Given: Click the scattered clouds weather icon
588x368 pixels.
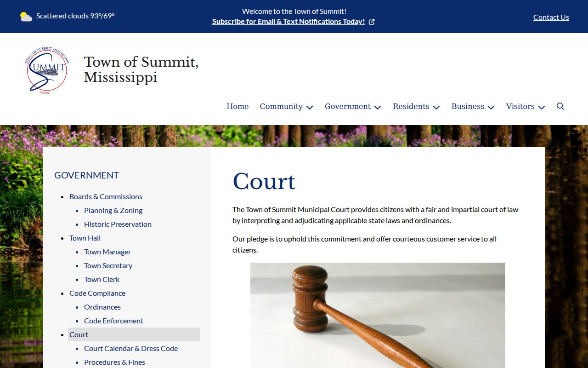Looking at the screenshot, I should point(26,17).
